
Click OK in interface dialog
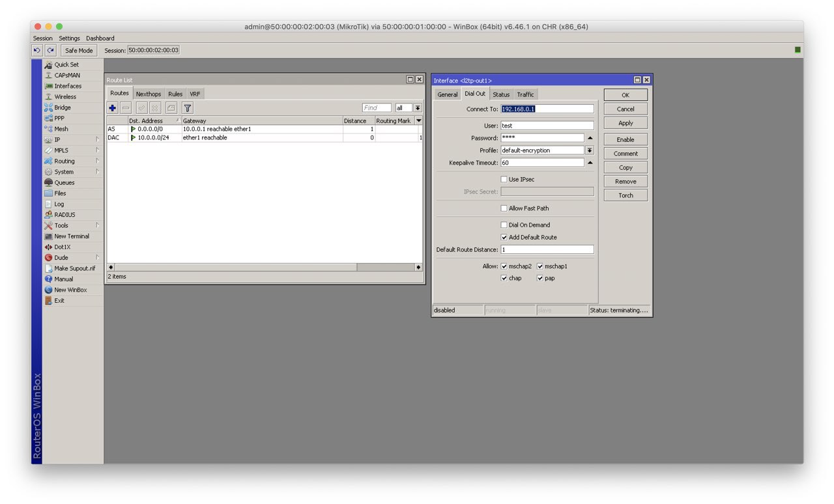click(625, 95)
